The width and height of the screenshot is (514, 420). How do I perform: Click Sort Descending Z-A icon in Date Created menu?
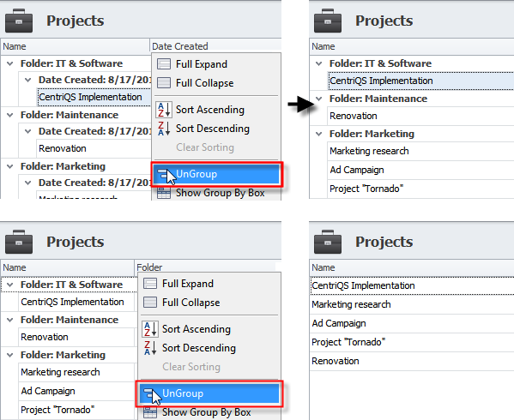[163, 129]
